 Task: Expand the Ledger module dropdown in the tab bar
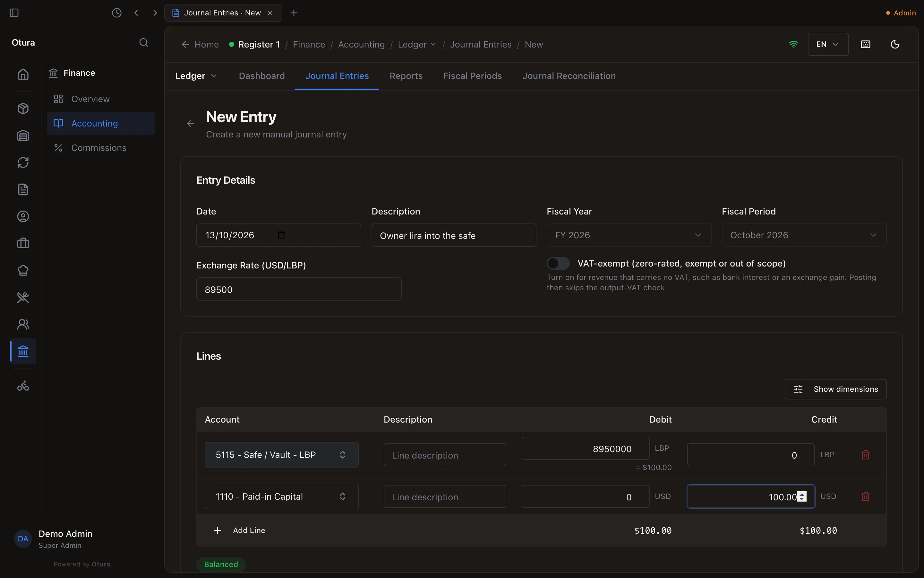(196, 76)
